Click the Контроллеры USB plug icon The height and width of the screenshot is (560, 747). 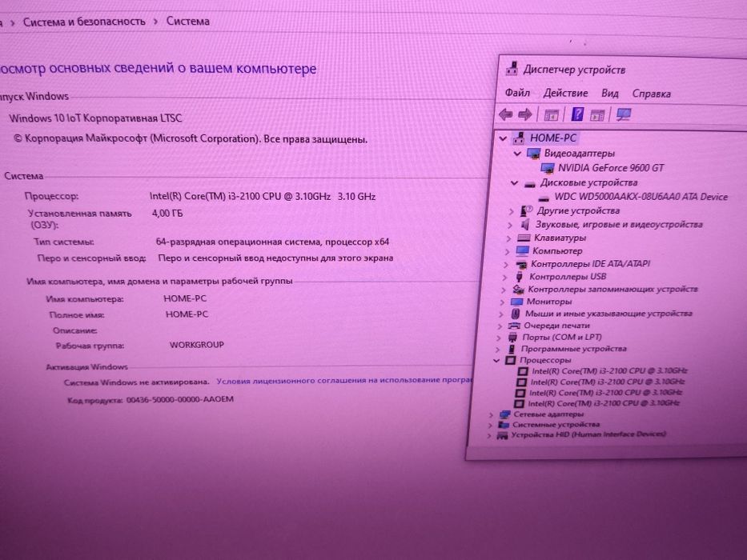520,276
